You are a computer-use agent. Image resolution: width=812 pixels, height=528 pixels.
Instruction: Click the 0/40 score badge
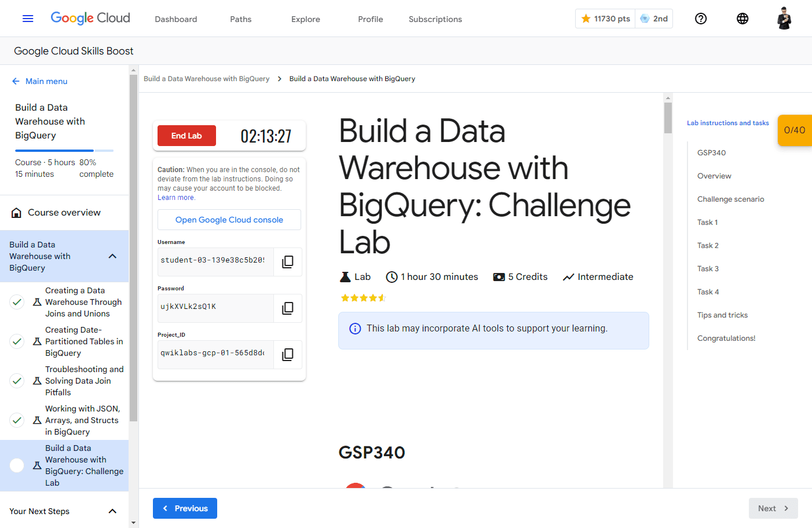tap(795, 130)
